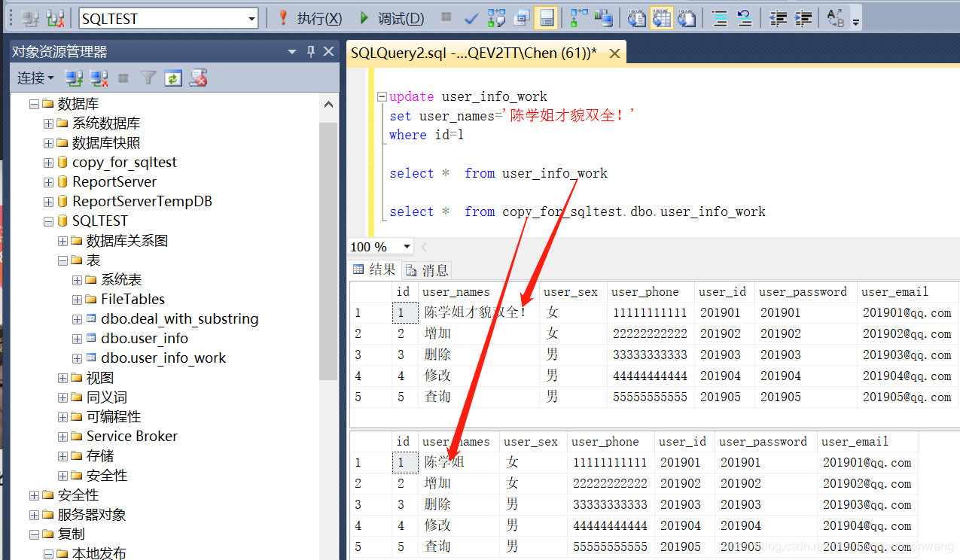Expand the 数据库快照 folder
The height and width of the screenshot is (560, 960).
point(48,143)
